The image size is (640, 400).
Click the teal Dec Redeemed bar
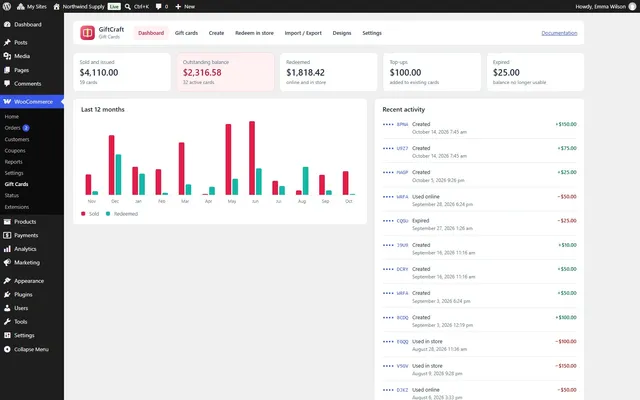point(118,175)
